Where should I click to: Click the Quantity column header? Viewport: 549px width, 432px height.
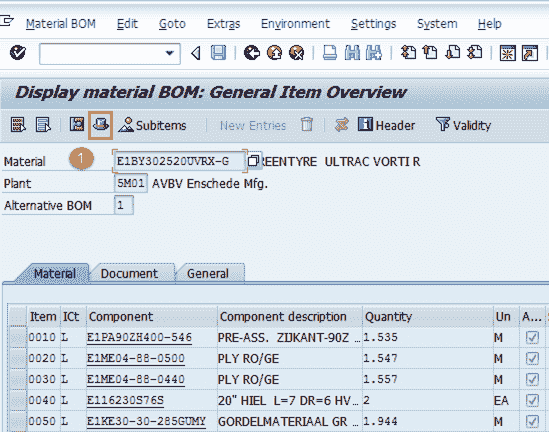point(428,316)
